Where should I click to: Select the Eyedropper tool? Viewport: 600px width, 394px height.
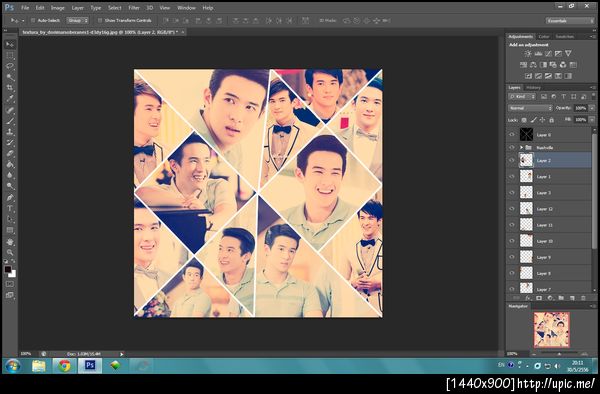click(10, 99)
